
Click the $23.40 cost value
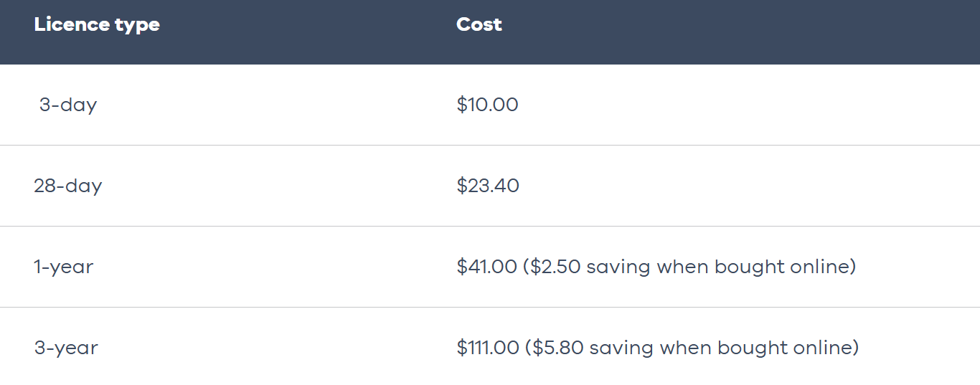click(x=488, y=186)
